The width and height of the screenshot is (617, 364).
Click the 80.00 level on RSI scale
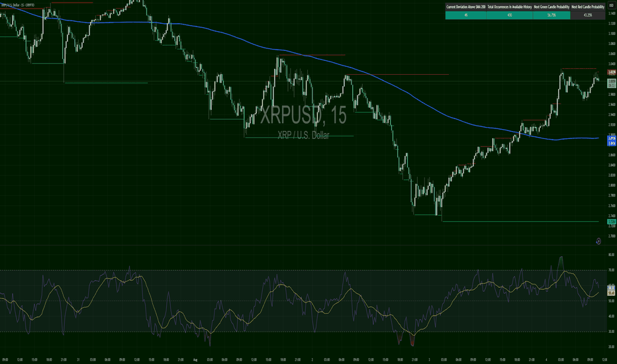(611, 255)
